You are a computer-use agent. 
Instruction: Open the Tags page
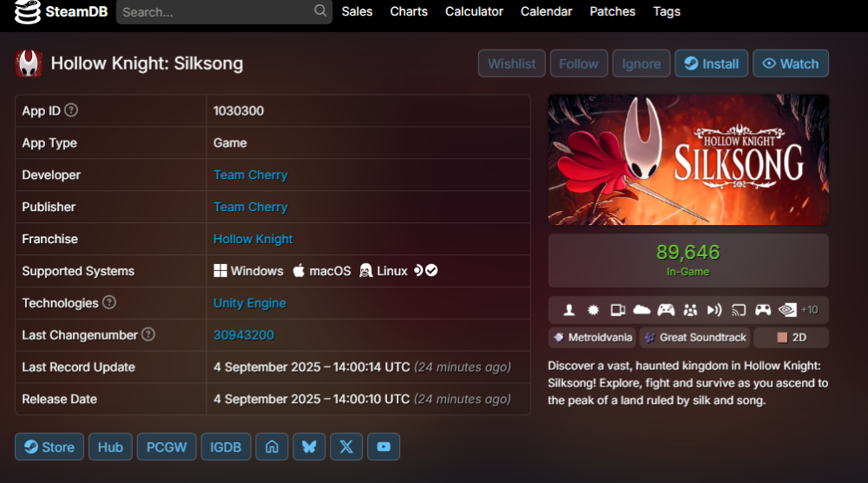click(667, 11)
